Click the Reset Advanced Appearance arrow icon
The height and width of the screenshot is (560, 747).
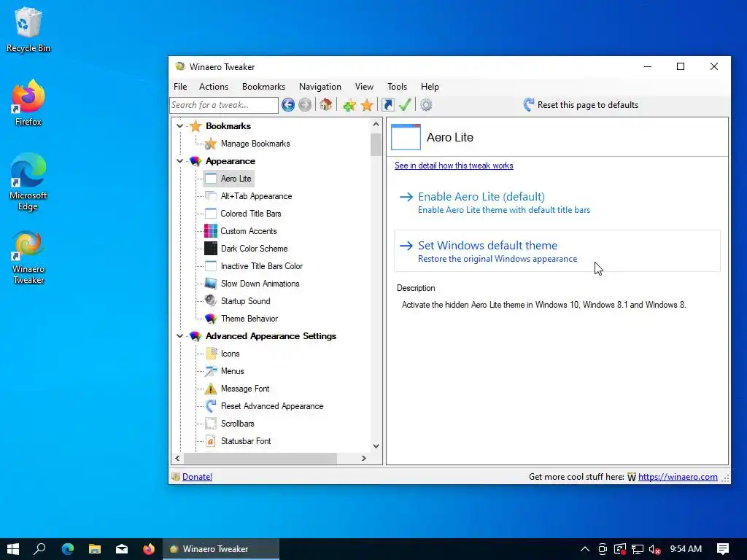tap(211, 406)
